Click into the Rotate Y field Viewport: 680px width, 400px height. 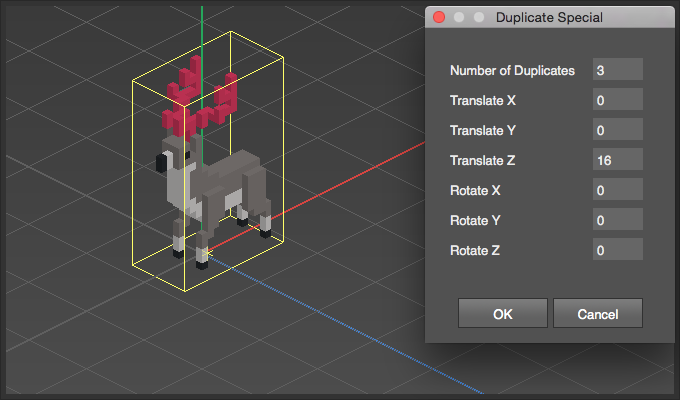(x=617, y=220)
